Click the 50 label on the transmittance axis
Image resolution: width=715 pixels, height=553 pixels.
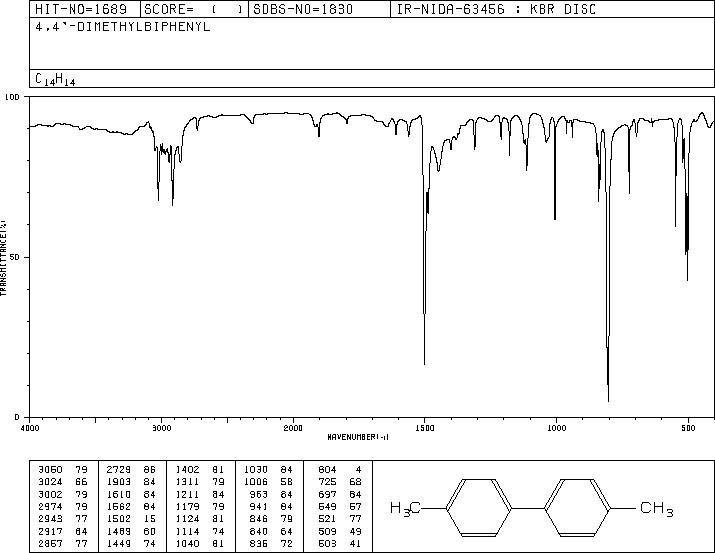point(15,257)
